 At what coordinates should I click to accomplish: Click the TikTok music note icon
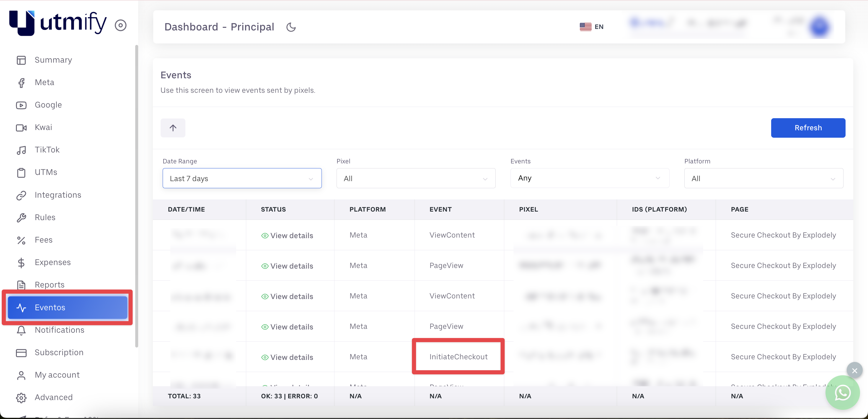point(21,150)
